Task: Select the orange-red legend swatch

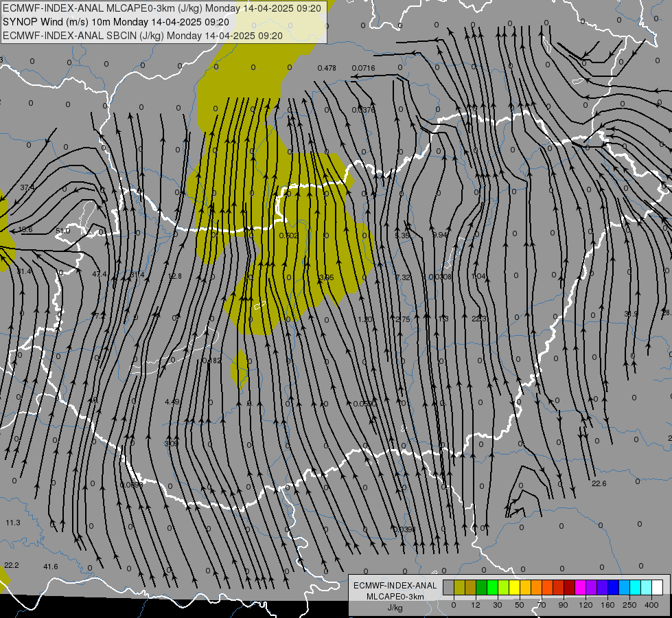Action: (x=547, y=587)
